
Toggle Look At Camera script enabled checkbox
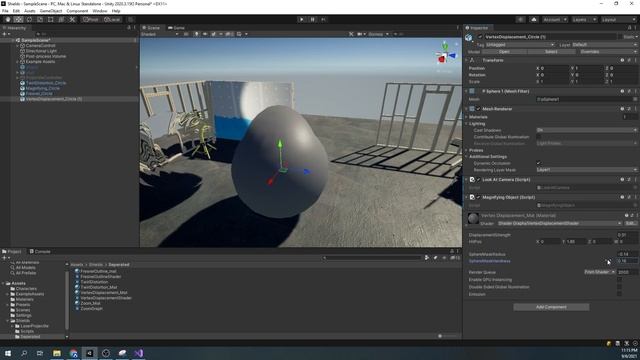pos(478,180)
